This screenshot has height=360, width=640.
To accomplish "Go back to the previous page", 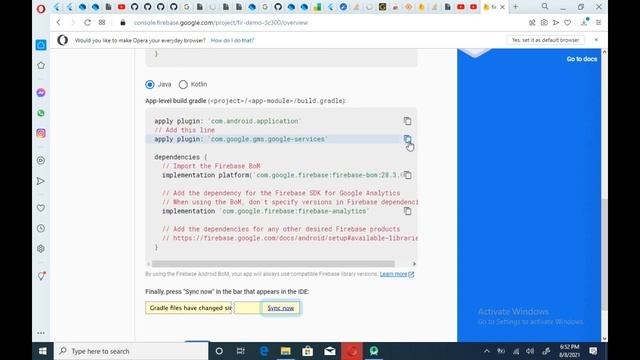I will 59,22.
